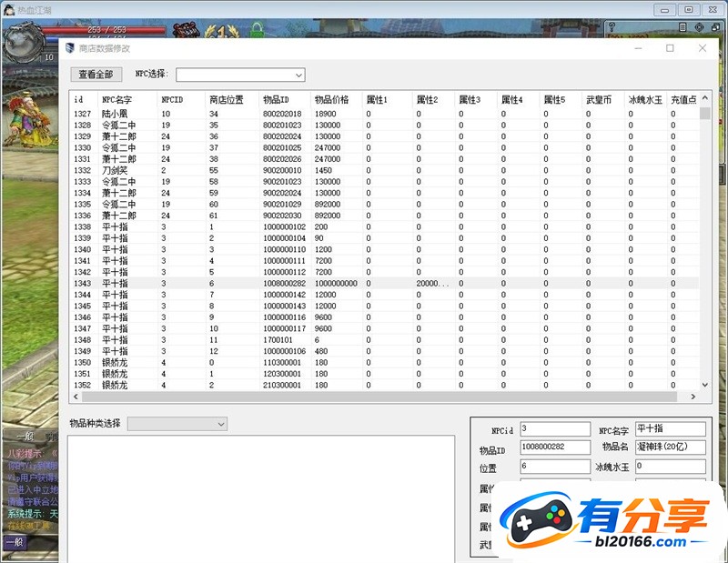Screen dimensions: 728x563
Task: Click the horizontal scrollbar right arrow
Action: coord(693,397)
